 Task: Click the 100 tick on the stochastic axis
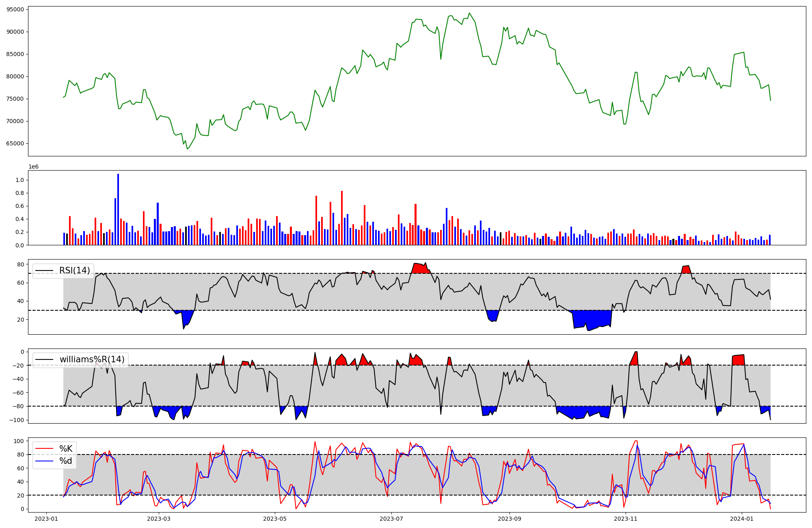[19, 441]
